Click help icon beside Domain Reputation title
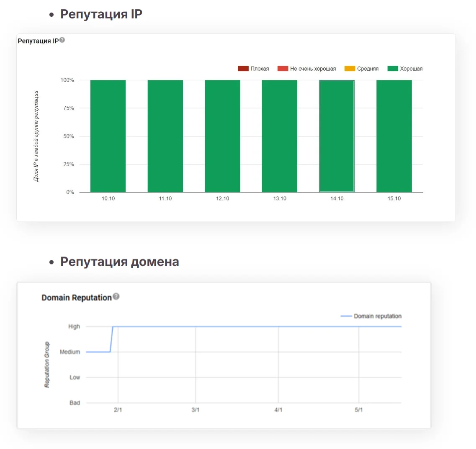The width and height of the screenshot is (476, 449). [116, 296]
